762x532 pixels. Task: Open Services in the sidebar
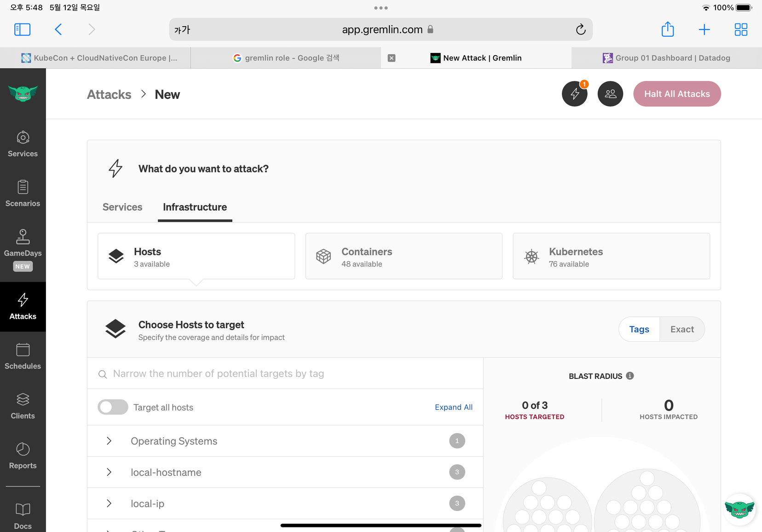coord(23,144)
